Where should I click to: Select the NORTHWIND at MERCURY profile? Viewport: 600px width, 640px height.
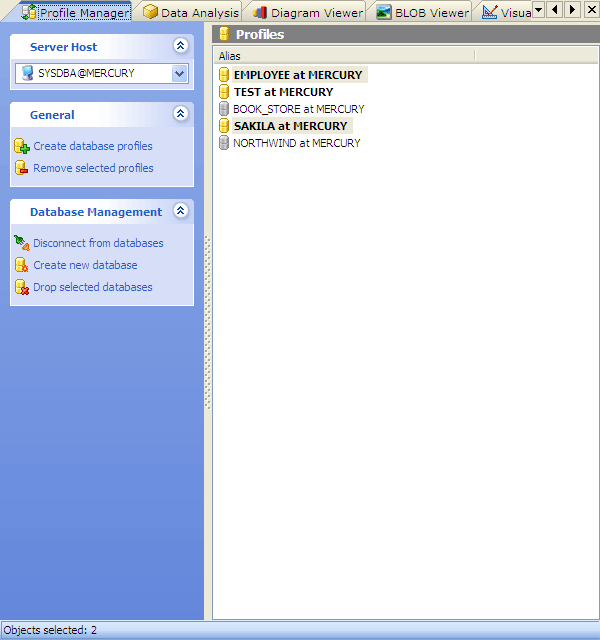click(x=296, y=143)
